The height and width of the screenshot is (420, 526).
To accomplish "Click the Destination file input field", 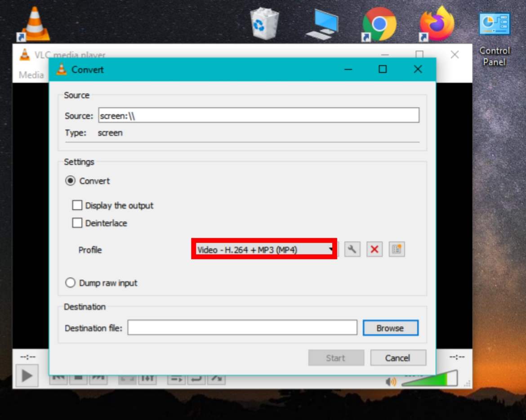I will point(242,327).
